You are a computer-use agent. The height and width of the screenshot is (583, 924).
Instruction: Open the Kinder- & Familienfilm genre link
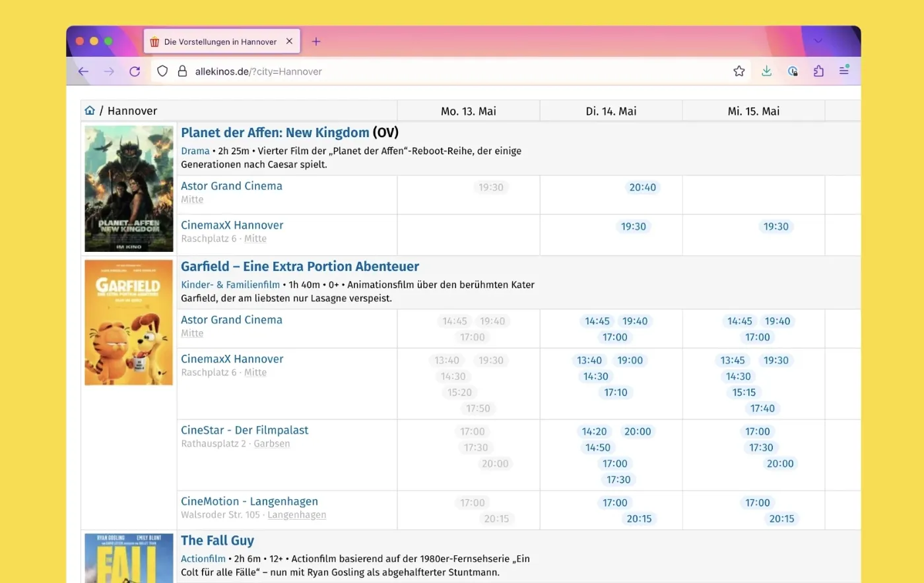tap(230, 285)
